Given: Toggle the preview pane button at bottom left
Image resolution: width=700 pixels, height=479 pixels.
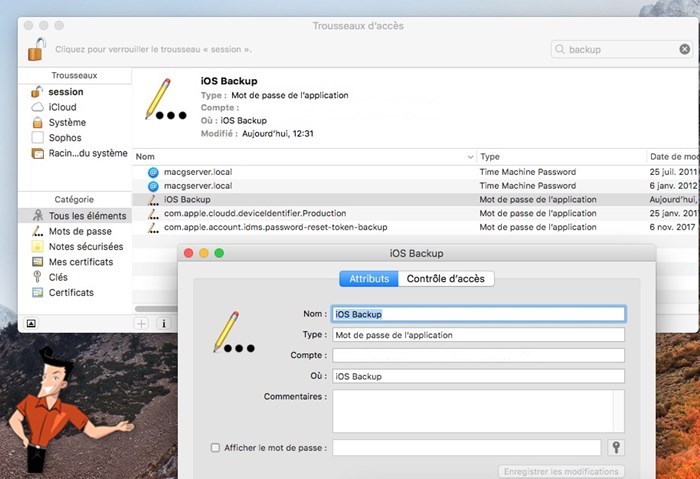Looking at the screenshot, I should tap(31, 323).
